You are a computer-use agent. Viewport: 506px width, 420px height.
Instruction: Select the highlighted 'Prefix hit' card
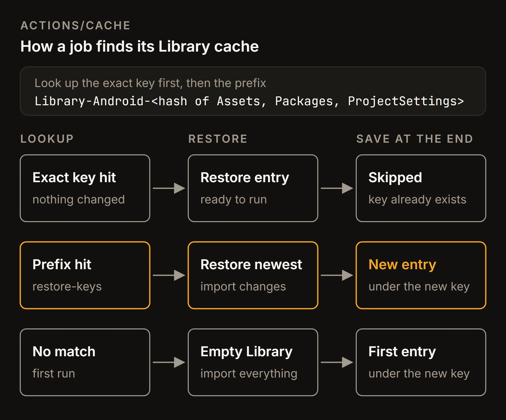point(85,275)
